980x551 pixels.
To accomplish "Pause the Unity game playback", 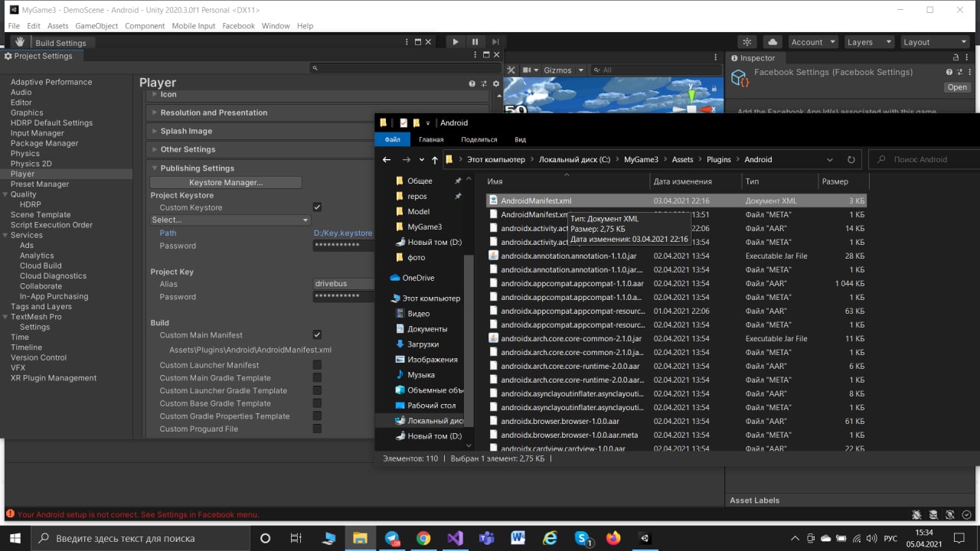I will coord(475,42).
